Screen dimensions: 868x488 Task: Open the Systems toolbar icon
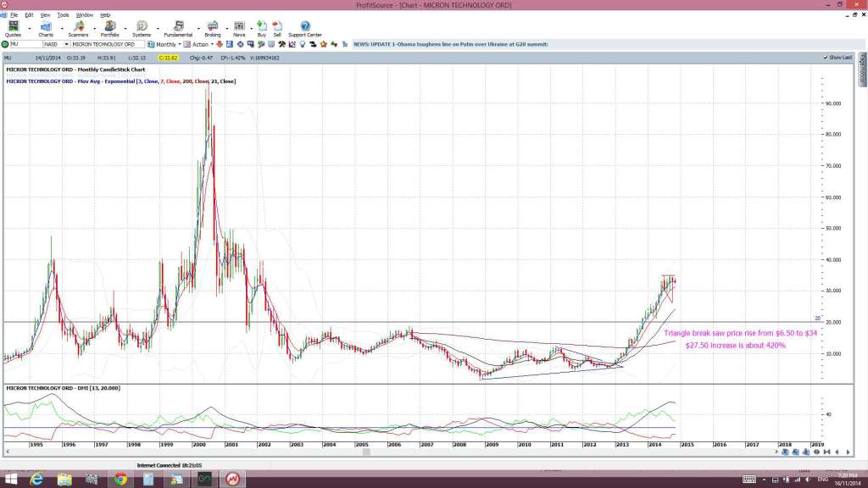142,28
